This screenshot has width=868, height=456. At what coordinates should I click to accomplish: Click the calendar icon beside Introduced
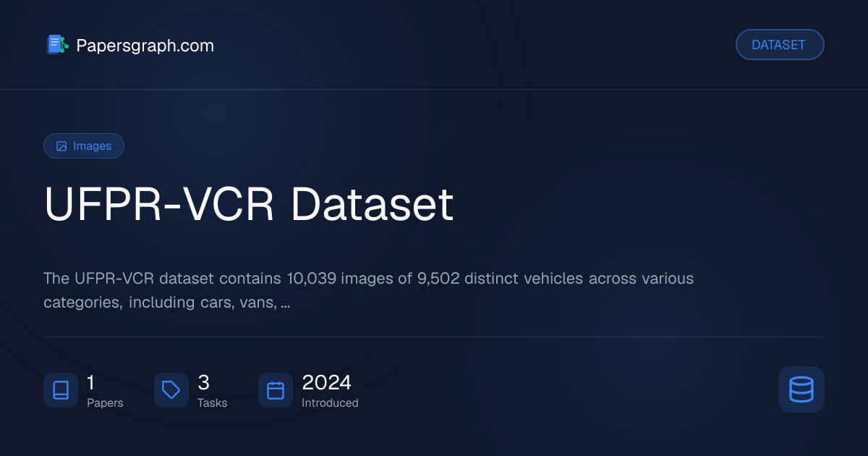point(276,390)
